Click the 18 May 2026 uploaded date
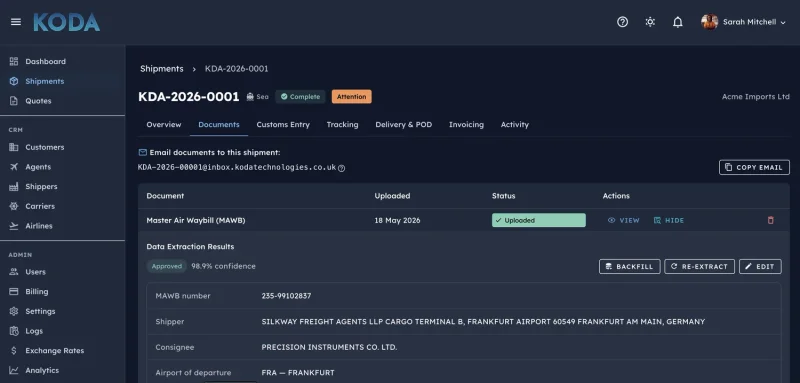Screen dimensions: 800x383 click(x=397, y=220)
